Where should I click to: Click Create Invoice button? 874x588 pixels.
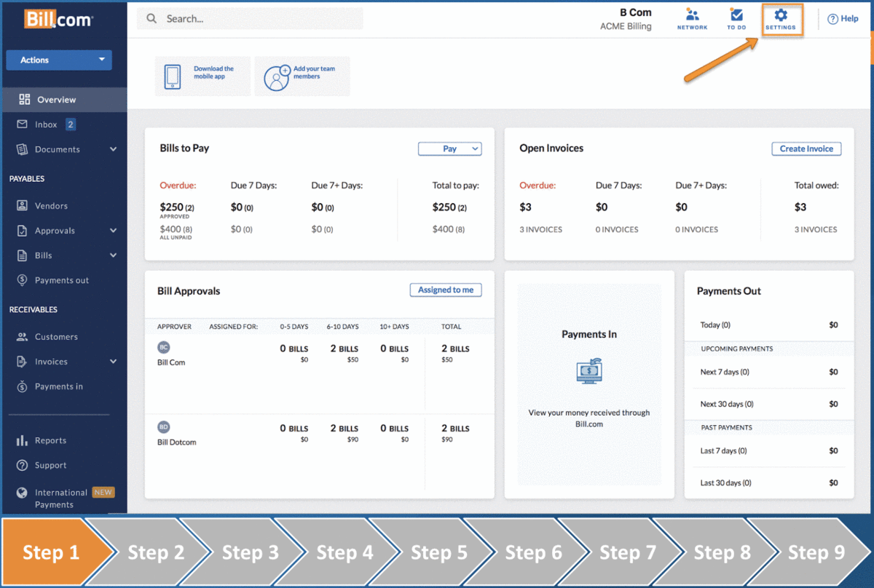tap(806, 148)
